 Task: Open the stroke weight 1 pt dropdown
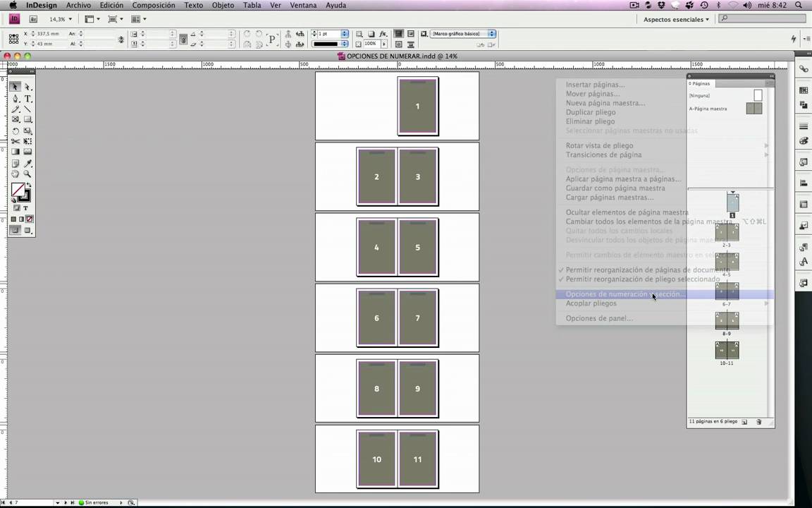tap(345, 34)
